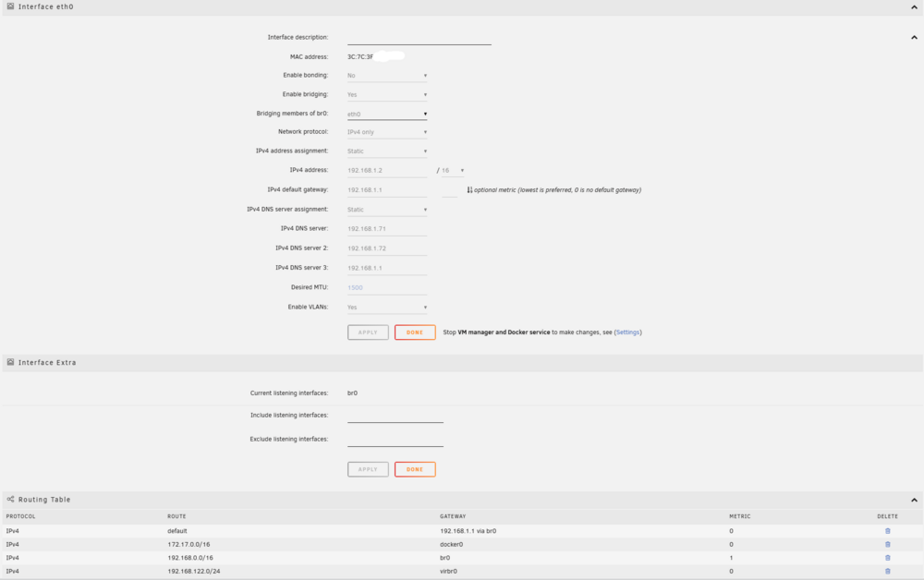Open the Network protocol dropdown
This screenshot has height=580, width=924.
[387, 132]
